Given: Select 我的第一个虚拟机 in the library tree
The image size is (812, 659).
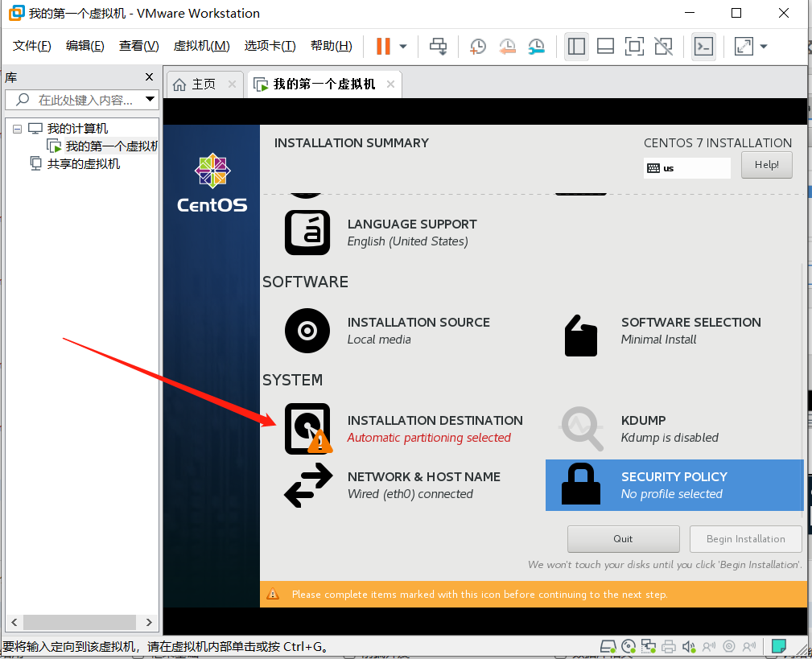Looking at the screenshot, I should click(x=111, y=146).
